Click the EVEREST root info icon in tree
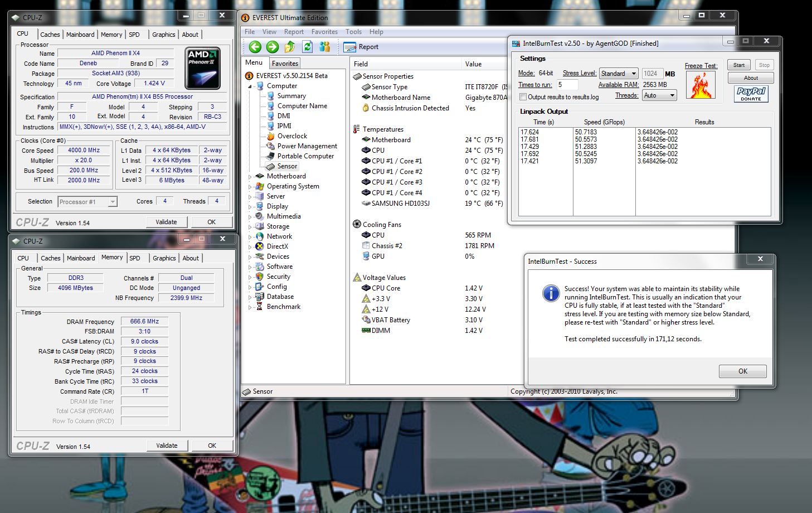The width and height of the screenshot is (812, 513). (249, 76)
